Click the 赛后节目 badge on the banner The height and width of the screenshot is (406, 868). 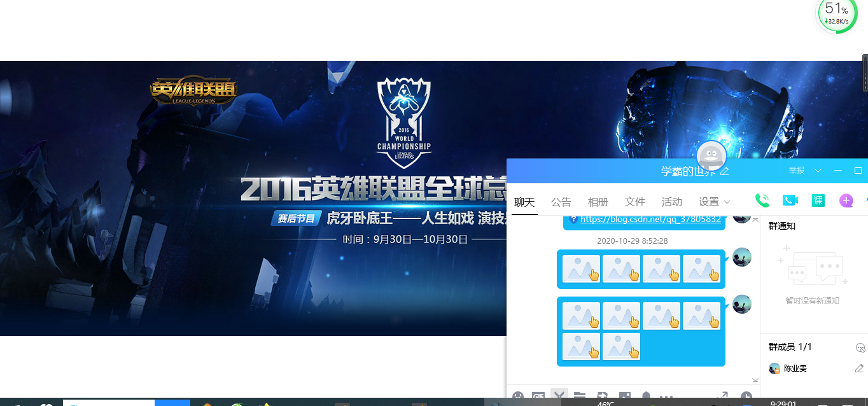click(296, 218)
